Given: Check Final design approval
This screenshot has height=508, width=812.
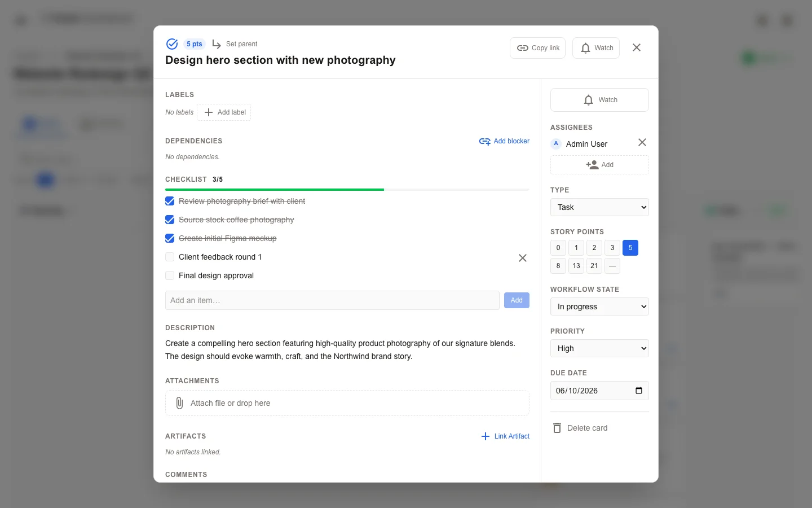Looking at the screenshot, I should [x=170, y=275].
